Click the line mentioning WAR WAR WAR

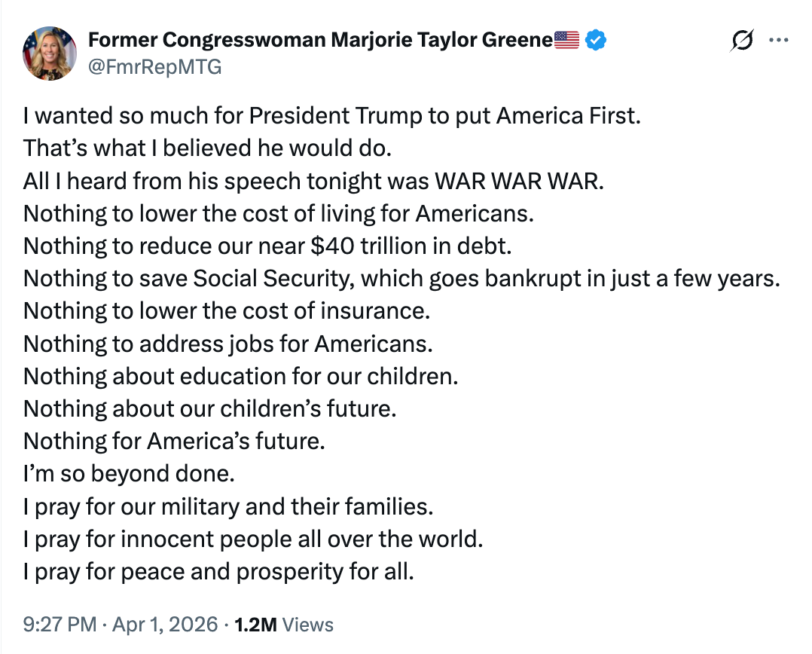(313, 181)
